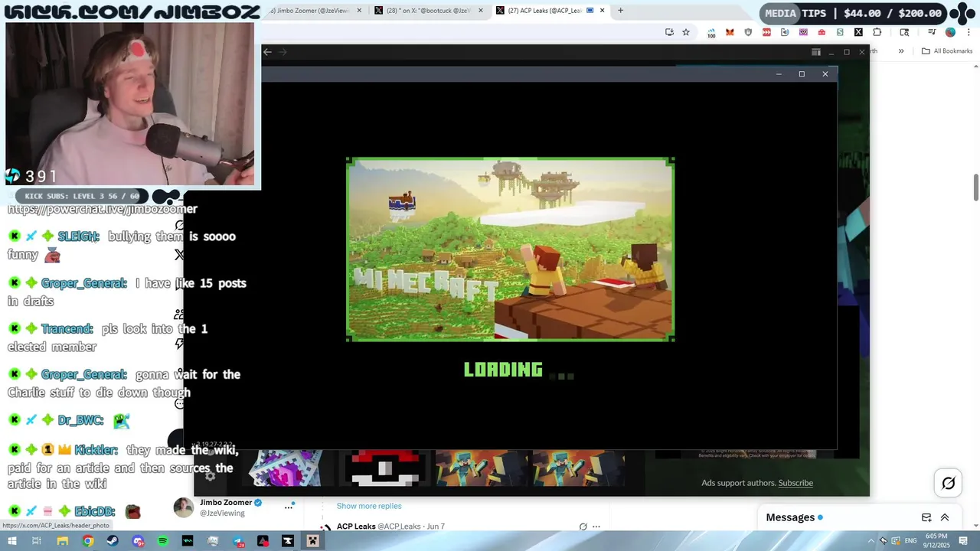
Task: Click Show more replies
Action: (369, 506)
